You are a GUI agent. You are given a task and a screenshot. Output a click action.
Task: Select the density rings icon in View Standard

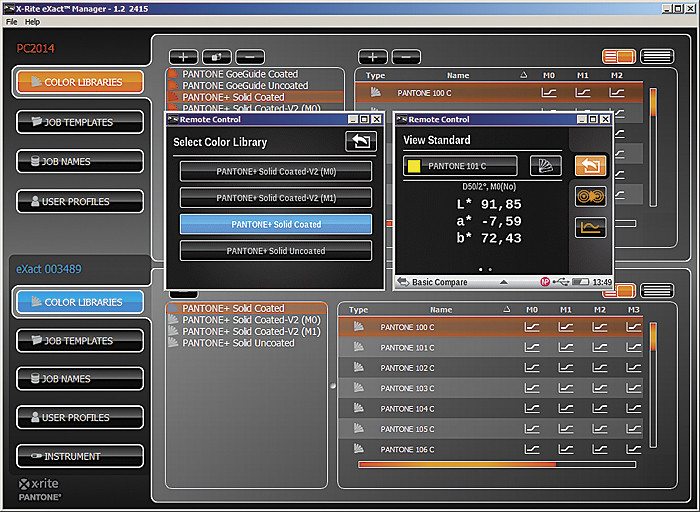pos(589,196)
